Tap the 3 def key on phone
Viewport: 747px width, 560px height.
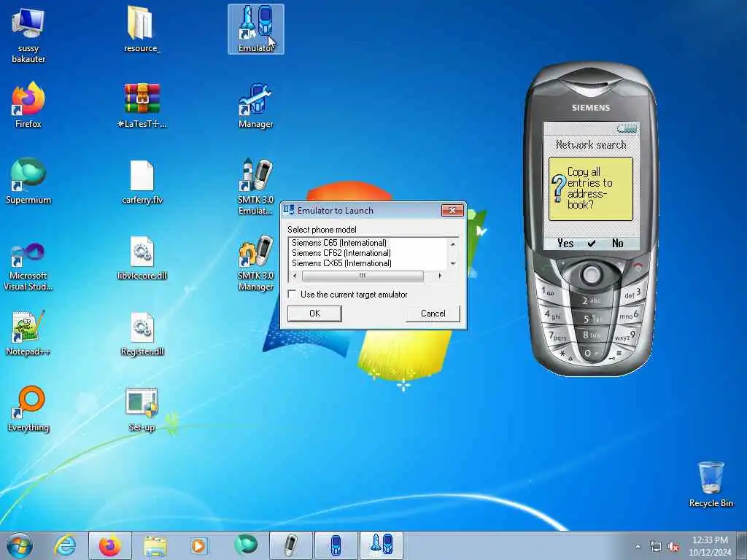[632, 294]
